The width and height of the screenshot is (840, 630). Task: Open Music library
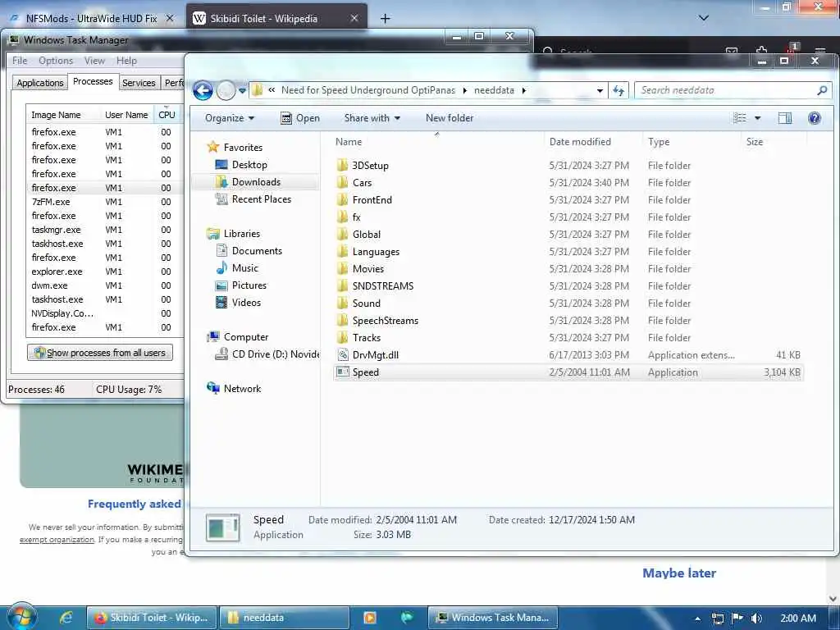click(244, 268)
